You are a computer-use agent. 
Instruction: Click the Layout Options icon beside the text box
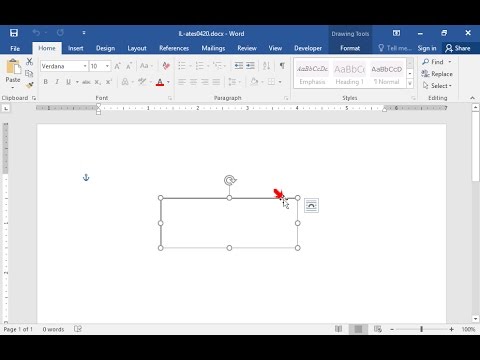311,205
